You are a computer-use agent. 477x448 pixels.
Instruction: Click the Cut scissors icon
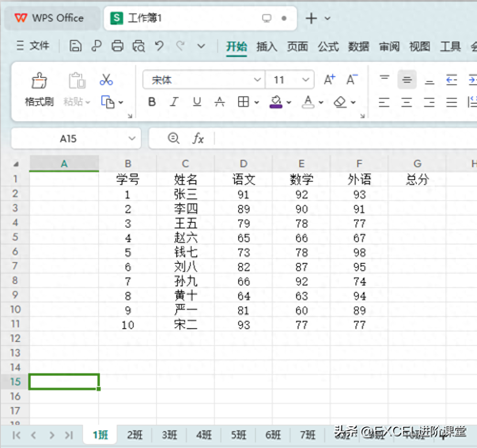tap(106, 80)
